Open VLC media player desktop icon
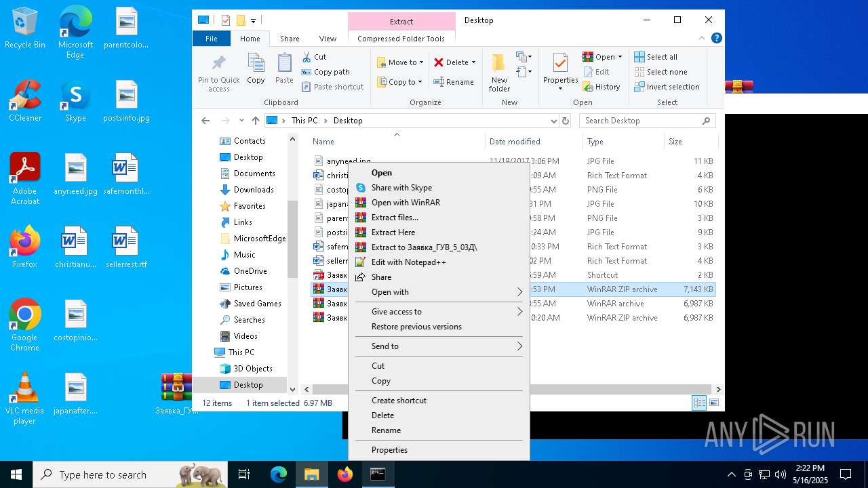Image resolution: width=868 pixels, height=488 pixels. tap(25, 399)
